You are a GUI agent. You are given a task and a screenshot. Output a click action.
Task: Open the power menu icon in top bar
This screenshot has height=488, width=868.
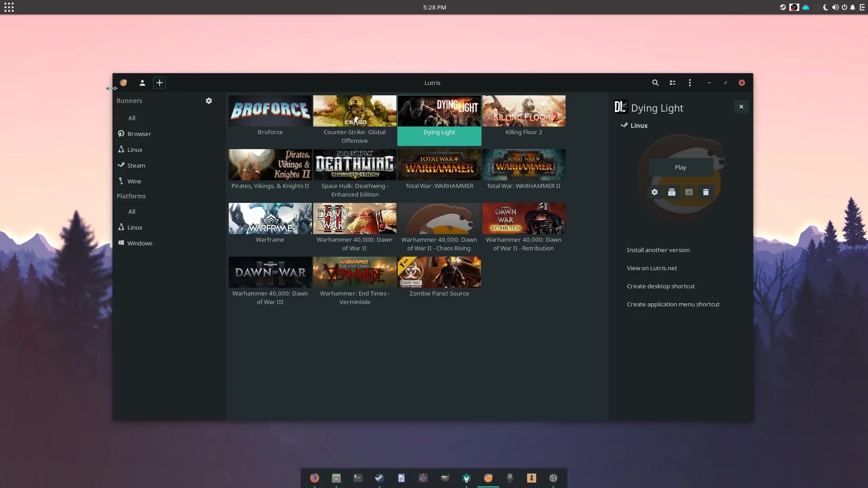click(x=844, y=7)
